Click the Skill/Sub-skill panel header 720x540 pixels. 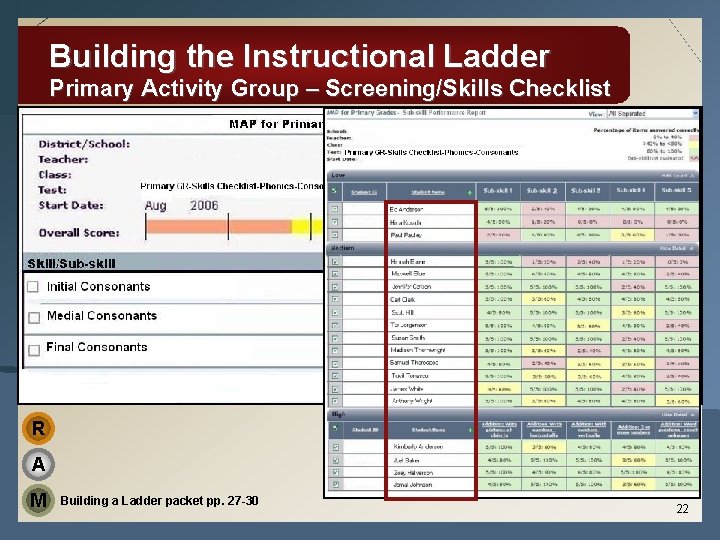[x=173, y=264]
